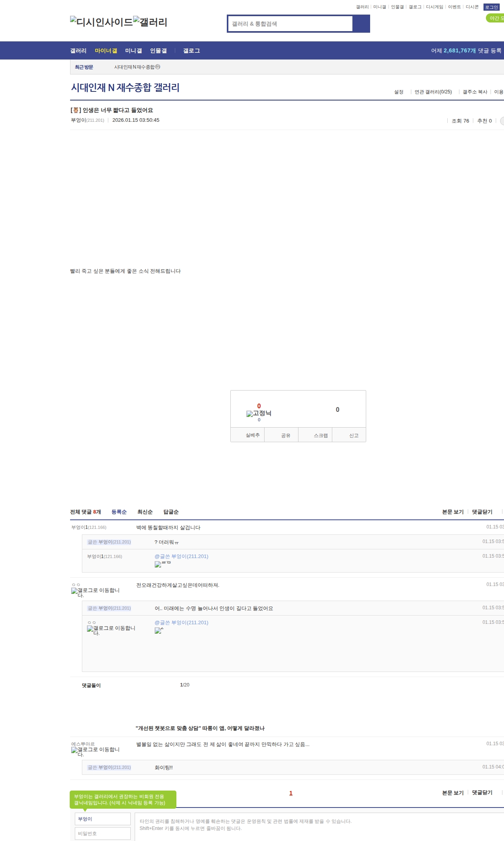Sort comments by 최신순
Image resolution: width=504 pixels, height=841 pixels.
[x=145, y=512]
